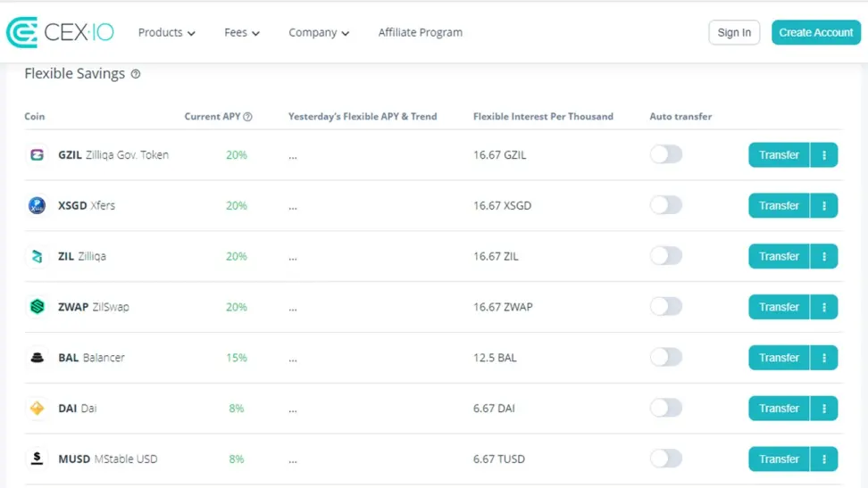Open more options for MUSD row
This screenshot has width=868, height=488.
823,459
